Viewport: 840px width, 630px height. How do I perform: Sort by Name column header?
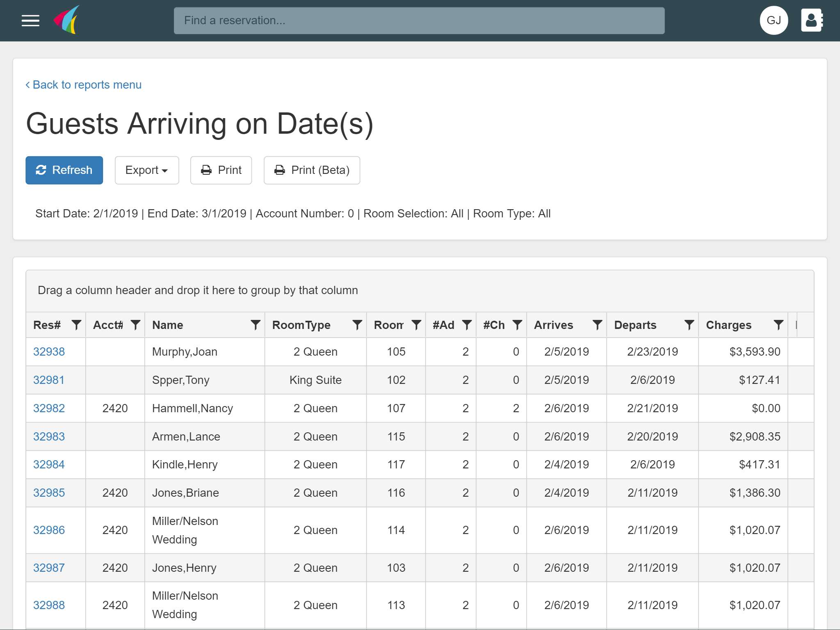point(167,325)
